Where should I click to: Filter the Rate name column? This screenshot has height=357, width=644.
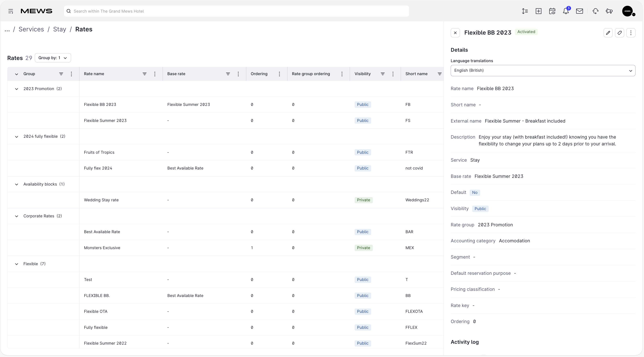pos(144,74)
